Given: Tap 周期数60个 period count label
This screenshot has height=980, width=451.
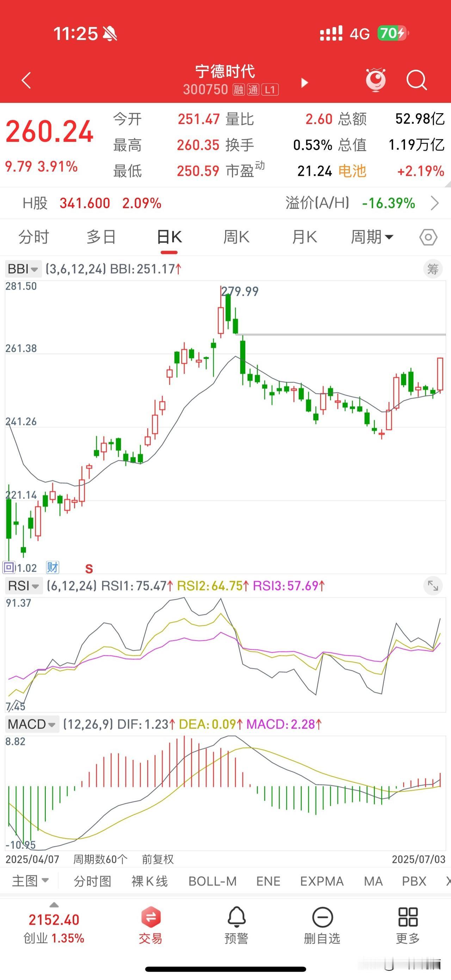Looking at the screenshot, I should (x=100, y=859).
